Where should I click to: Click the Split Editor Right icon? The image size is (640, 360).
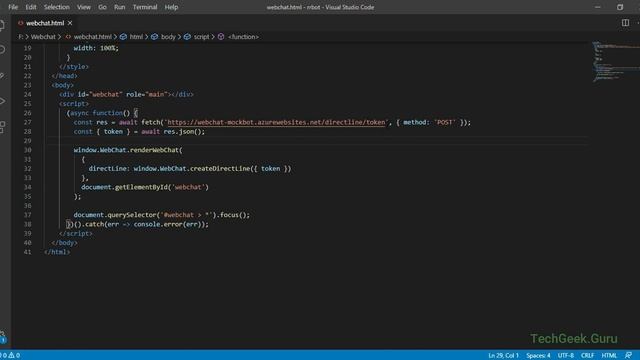click(625, 23)
